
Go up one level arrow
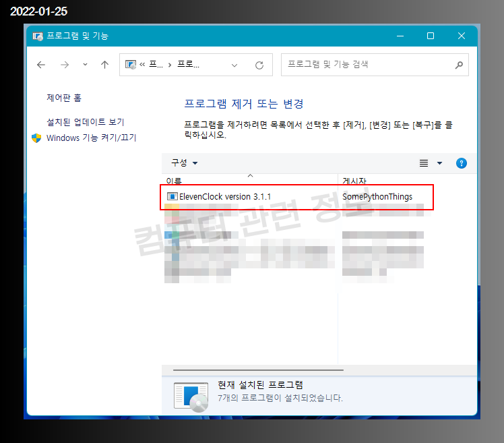click(x=105, y=65)
